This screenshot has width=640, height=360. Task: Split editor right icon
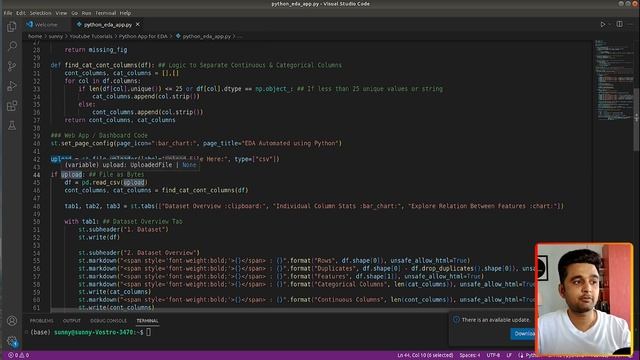[620, 24]
